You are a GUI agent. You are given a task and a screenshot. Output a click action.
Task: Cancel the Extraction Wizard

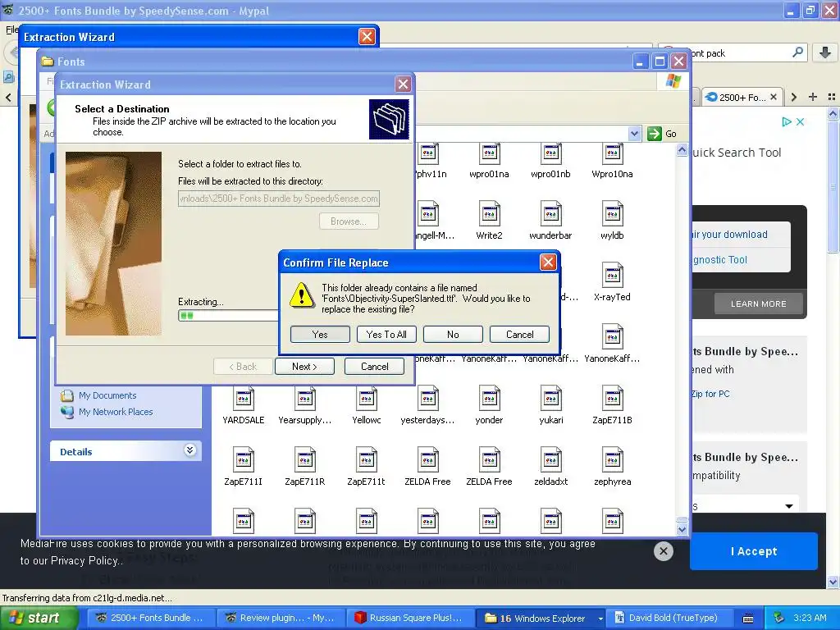[374, 367]
